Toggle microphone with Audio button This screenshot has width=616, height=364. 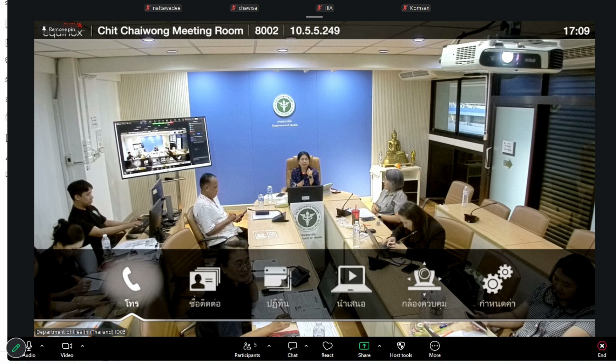tap(29, 346)
